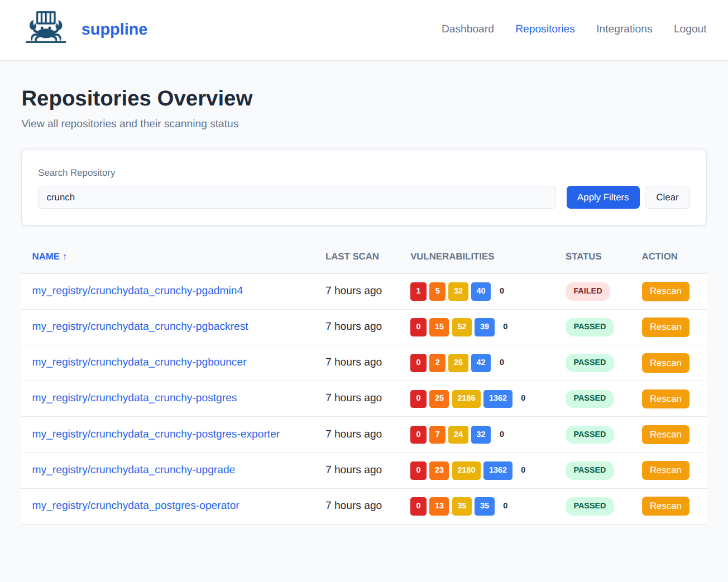
Task: Click the FAILED status badge
Action: (587, 291)
